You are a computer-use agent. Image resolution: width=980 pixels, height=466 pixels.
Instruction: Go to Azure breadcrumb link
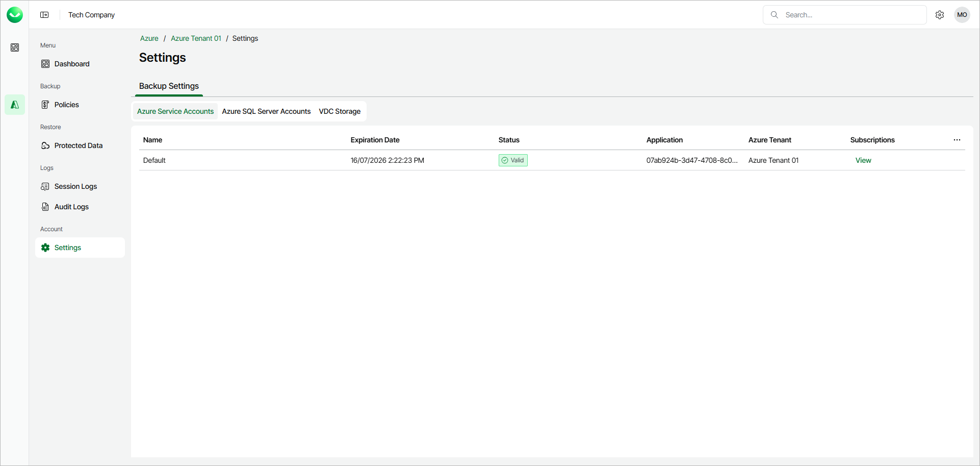149,38
